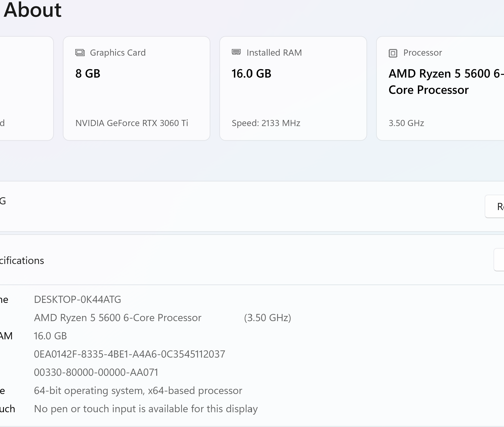Click the Processor chip icon
The image size is (504, 427).
point(393,53)
